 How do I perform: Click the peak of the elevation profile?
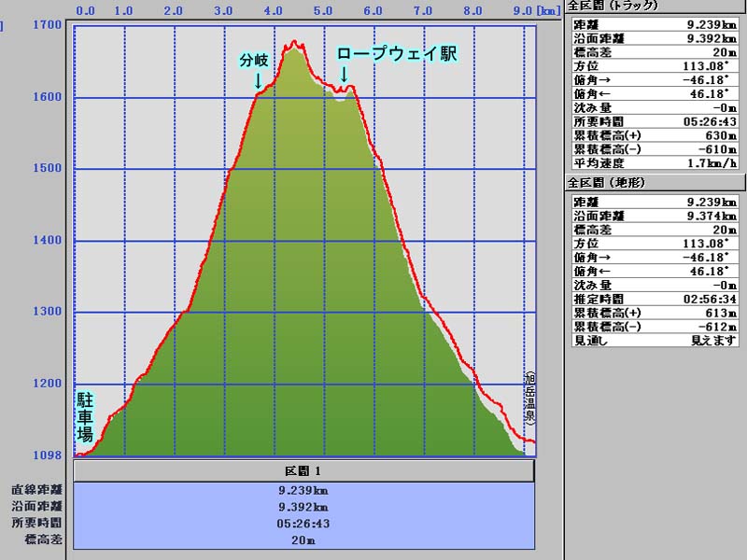click(x=295, y=42)
